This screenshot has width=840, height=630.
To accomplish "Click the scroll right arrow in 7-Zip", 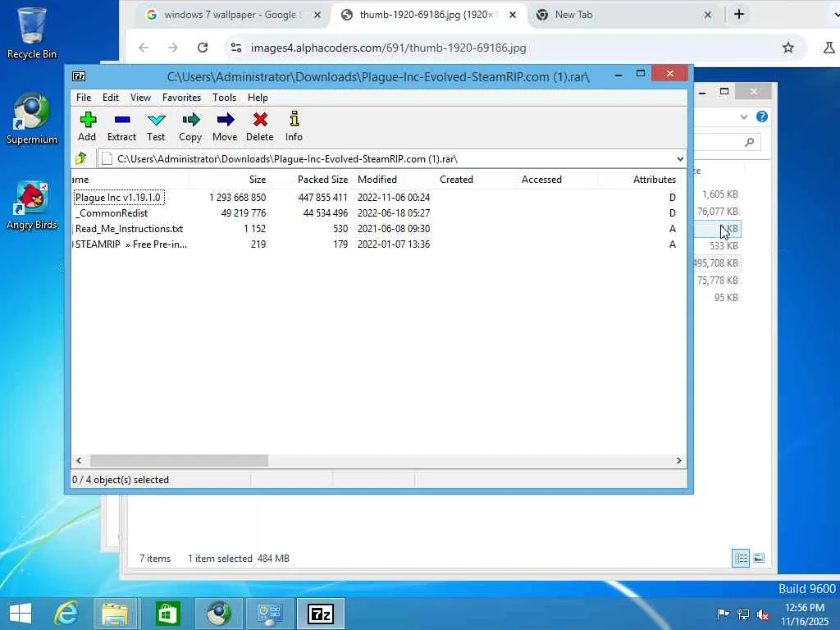I will coord(678,461).
